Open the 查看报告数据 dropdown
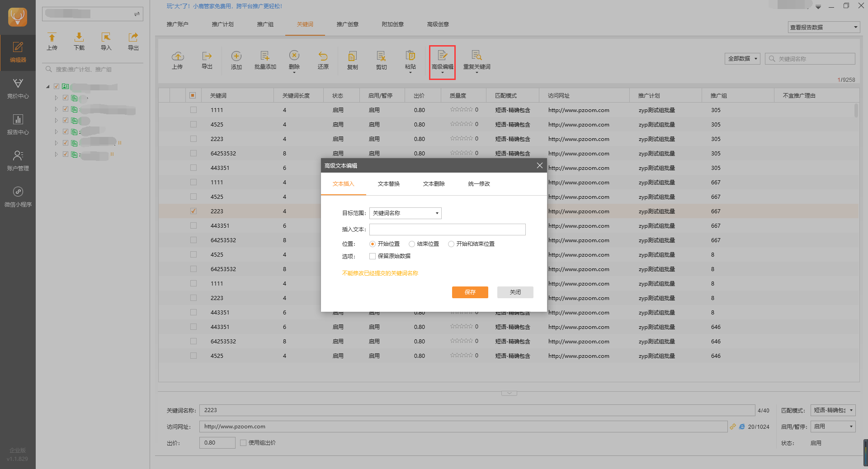 [824, 27]
